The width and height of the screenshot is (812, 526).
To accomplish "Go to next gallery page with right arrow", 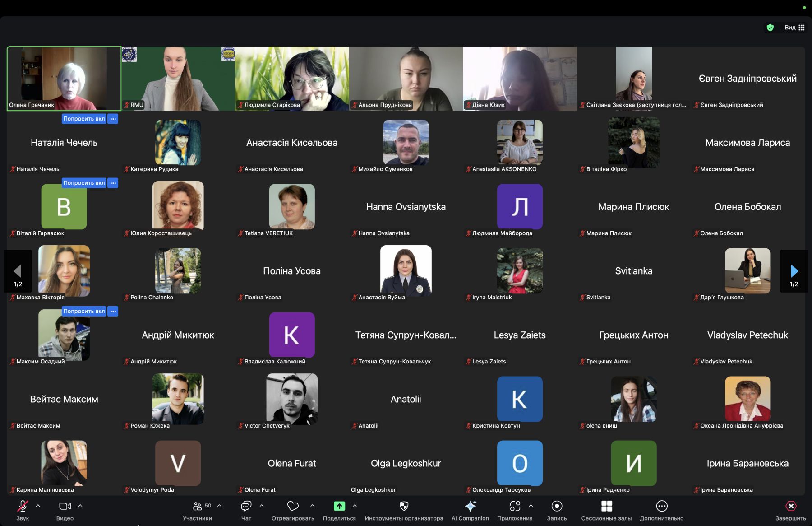I will point(794,271).
